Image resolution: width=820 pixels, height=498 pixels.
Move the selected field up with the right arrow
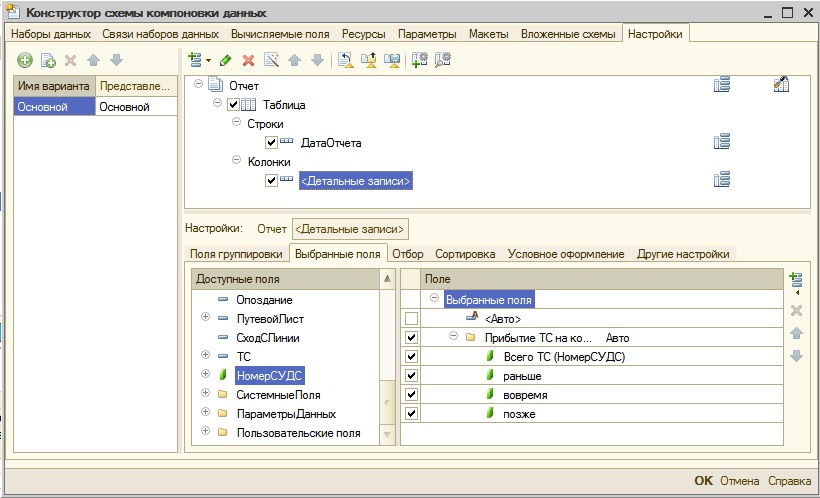click(796, 333)
